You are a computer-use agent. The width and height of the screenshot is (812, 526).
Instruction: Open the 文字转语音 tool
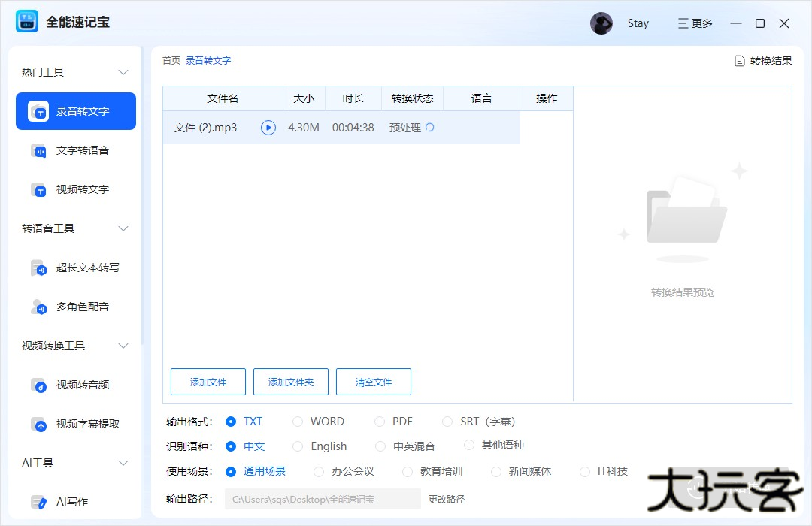pyautogui.click(x=75, y=150)
